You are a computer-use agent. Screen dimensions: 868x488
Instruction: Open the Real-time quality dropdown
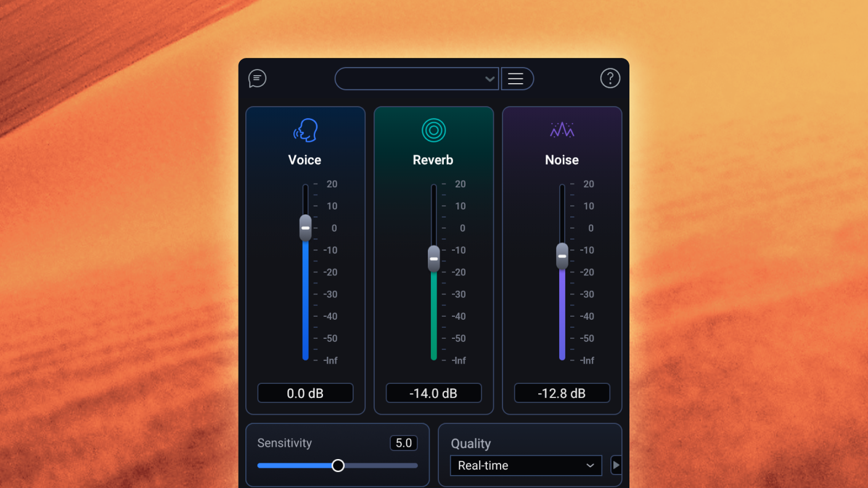(526, 466)
